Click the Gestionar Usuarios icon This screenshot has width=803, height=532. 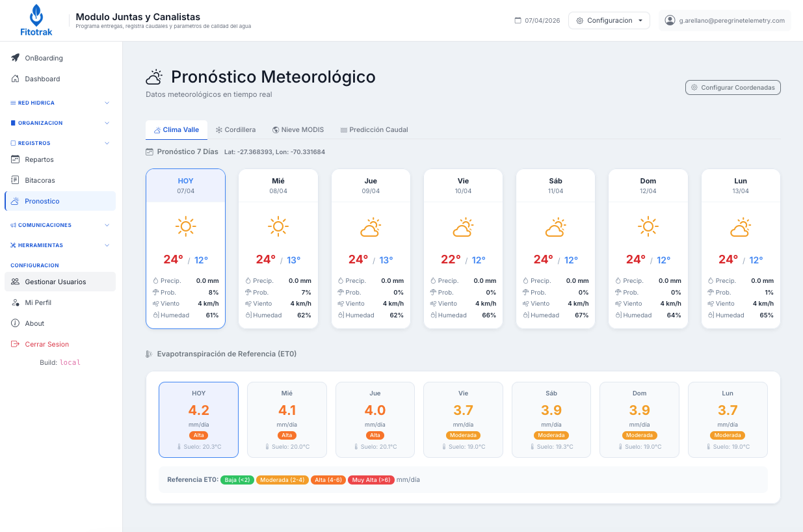(x=15, y=282)
